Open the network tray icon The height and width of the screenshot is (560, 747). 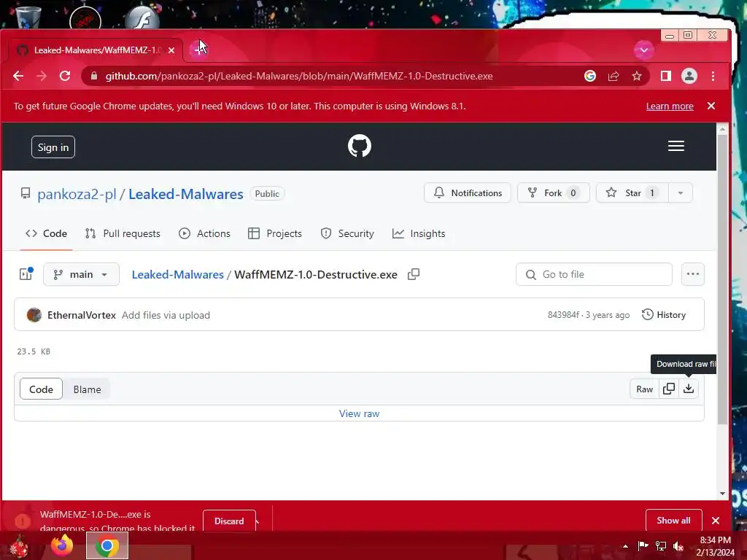(661, 546)
